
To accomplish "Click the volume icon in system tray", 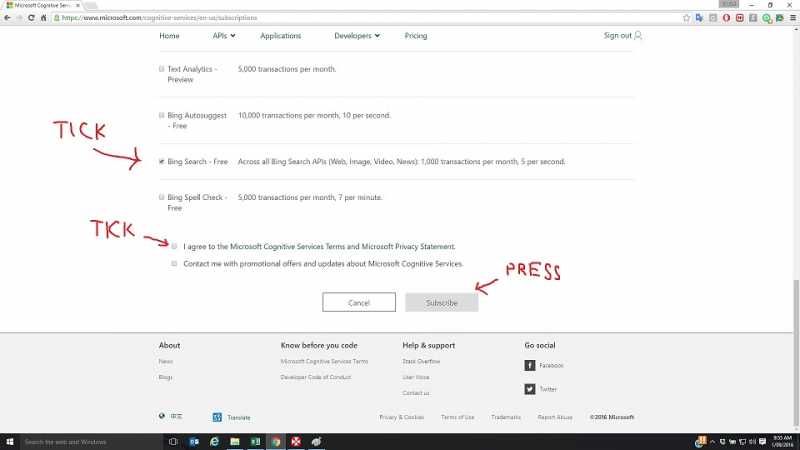I will click(752, 442).
